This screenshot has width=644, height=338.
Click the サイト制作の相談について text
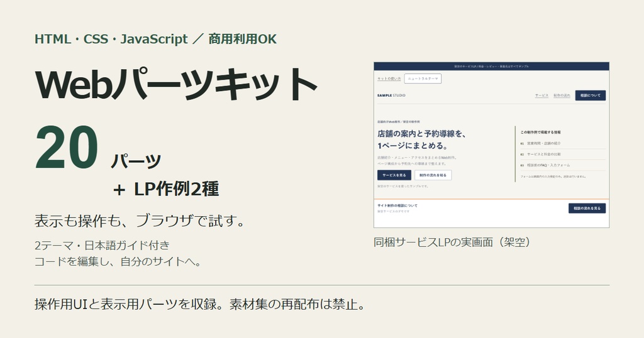tap(397, 205)
